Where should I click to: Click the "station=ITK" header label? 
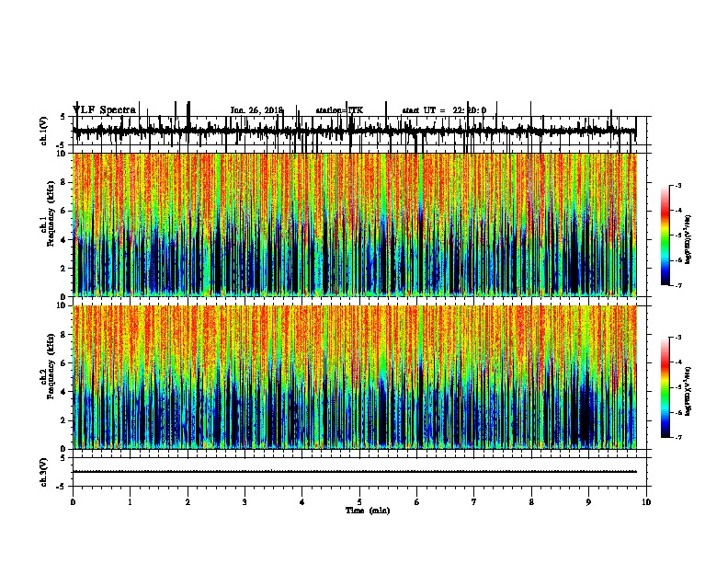pyautogui.click(x=339, y=110)
